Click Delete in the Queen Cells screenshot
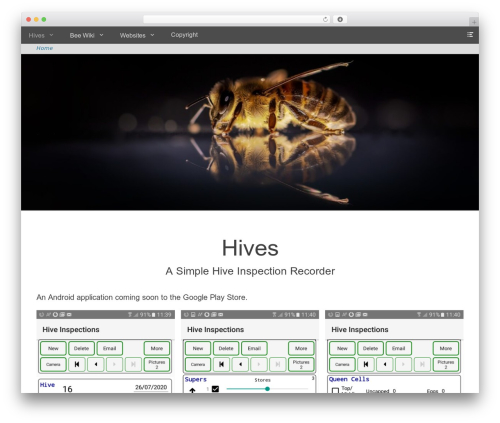Screen dimensions: 500x423 pos(370,348)
